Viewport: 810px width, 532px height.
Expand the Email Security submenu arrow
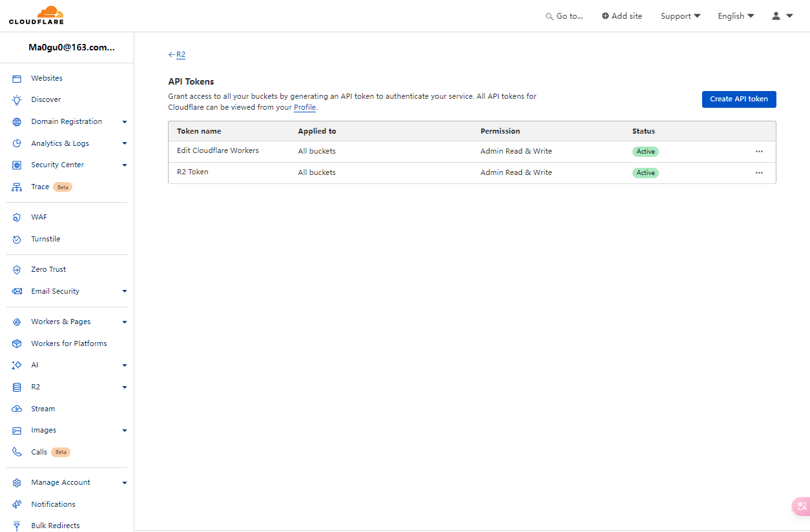125,292
